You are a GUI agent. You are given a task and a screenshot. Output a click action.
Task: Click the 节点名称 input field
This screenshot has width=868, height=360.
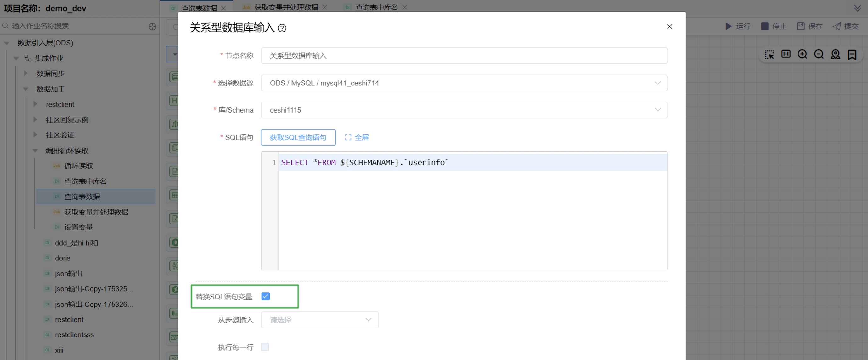[464, 56]
